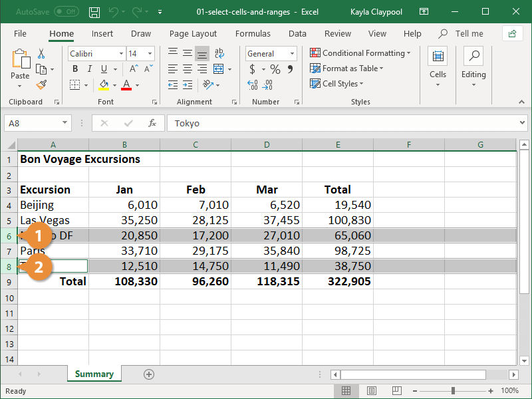The width and height of the screenshot is (532, 399).
Task: Open Cell Styles gallery
Action: (x=338, y=84)
